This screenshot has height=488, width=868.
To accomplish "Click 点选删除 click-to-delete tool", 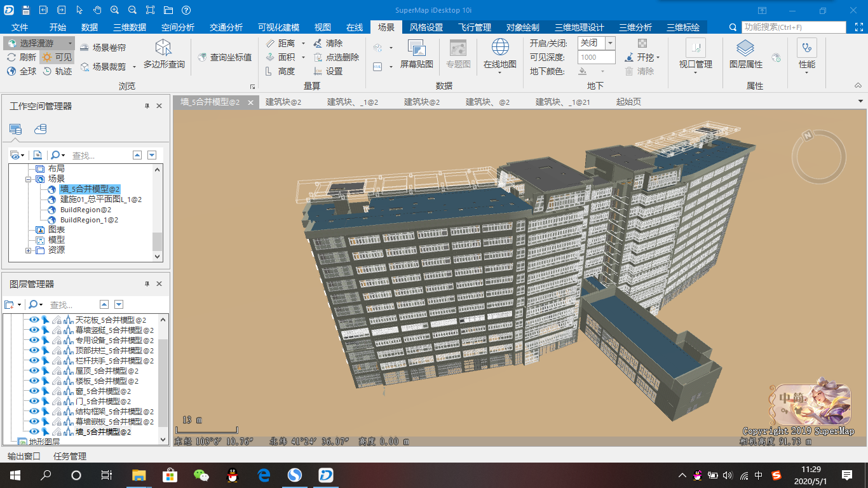I will click(336, 57).
